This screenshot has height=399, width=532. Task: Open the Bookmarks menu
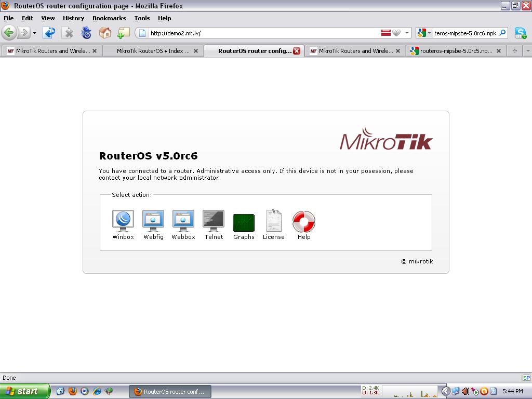pos(109,18)
